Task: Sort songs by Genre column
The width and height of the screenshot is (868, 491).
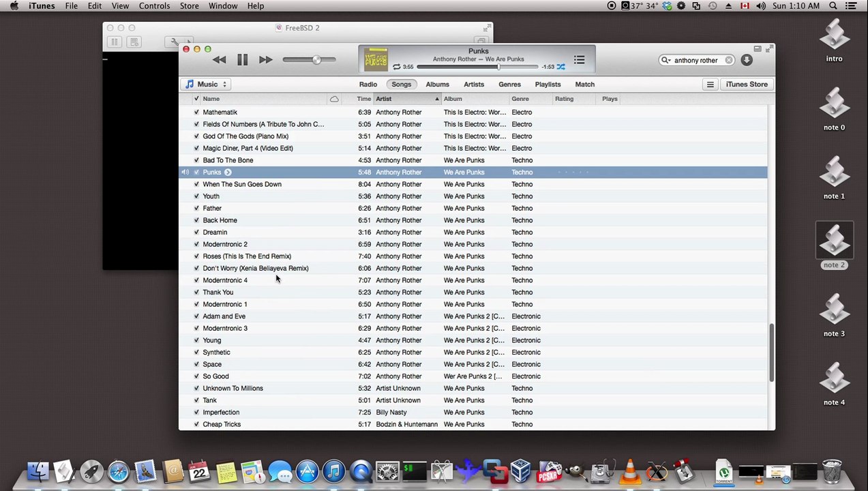Action: tap(530, 99)
